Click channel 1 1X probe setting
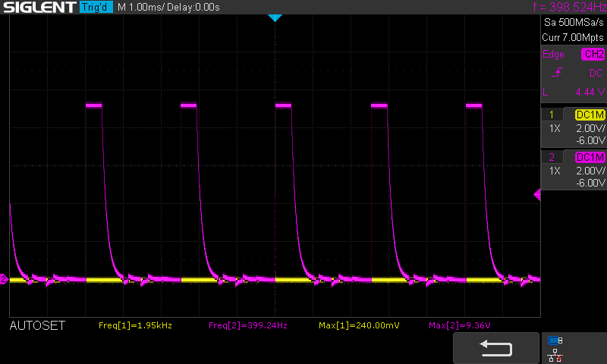 tap(555, 128)
